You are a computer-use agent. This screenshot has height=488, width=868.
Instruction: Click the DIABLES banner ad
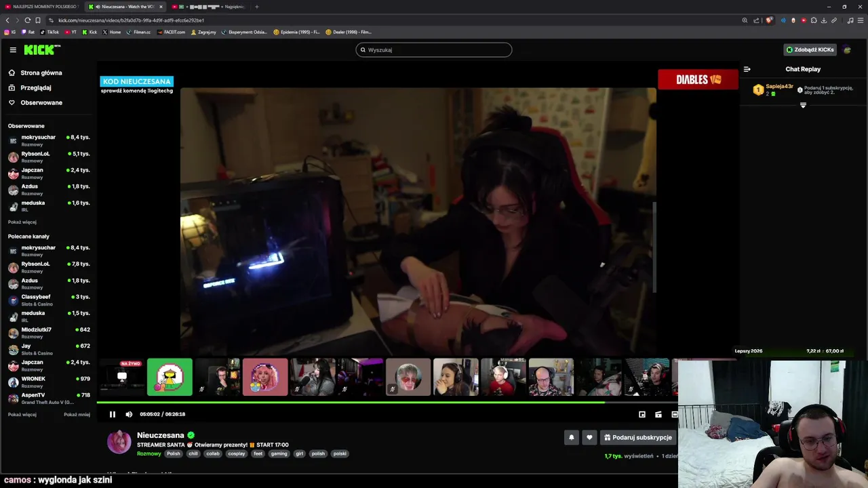(698, 79)
